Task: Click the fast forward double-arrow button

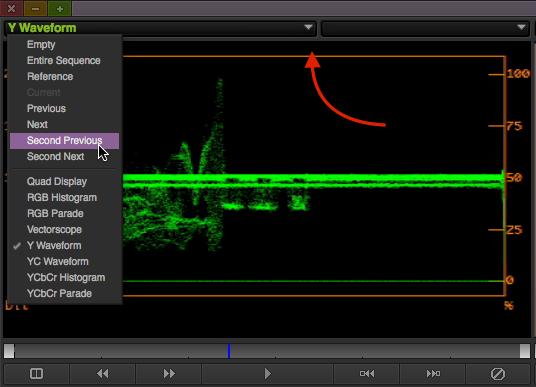Action: [169, 373]
